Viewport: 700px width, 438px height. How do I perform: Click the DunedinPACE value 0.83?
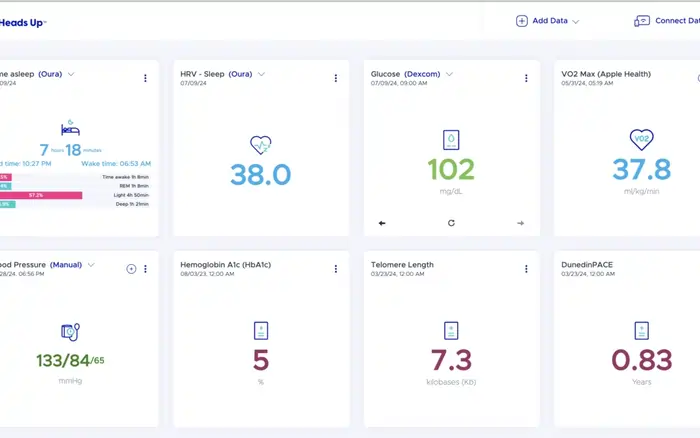(x=642, y=360)
